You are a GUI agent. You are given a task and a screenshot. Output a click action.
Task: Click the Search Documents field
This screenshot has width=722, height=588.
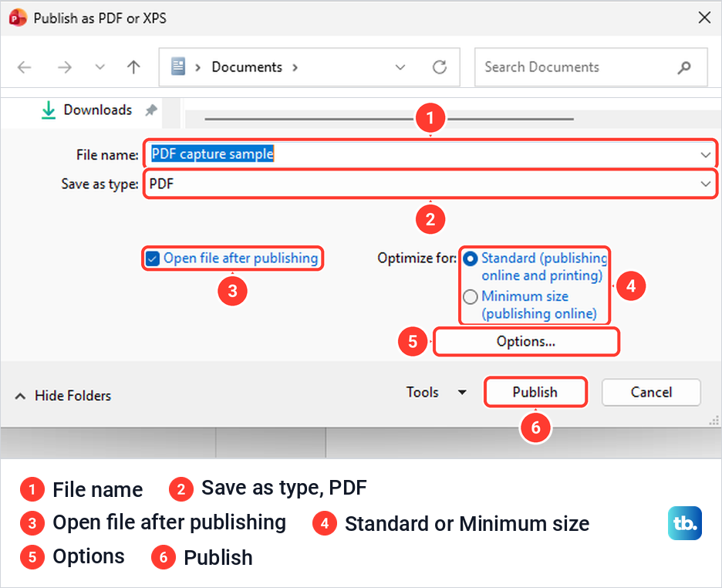tap(591, 67)
